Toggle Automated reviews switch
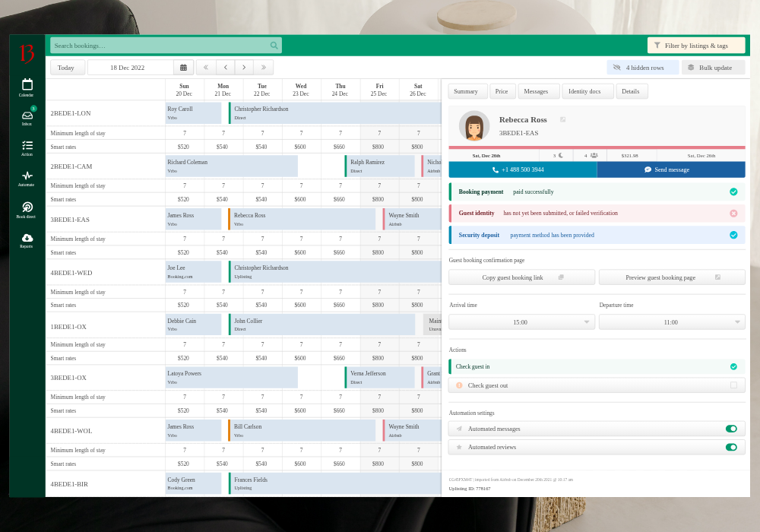The height and width of the screenshot is (532, 760). point(731,447)
